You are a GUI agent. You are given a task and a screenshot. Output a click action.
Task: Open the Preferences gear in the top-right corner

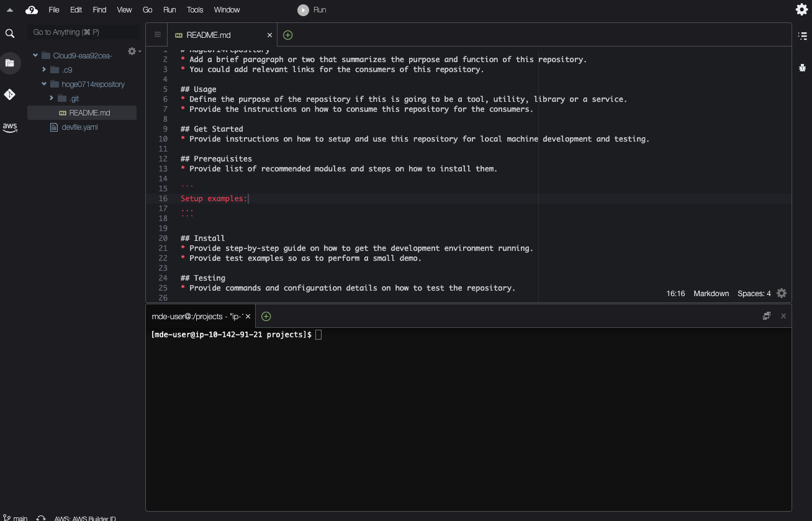pos(802,9)
